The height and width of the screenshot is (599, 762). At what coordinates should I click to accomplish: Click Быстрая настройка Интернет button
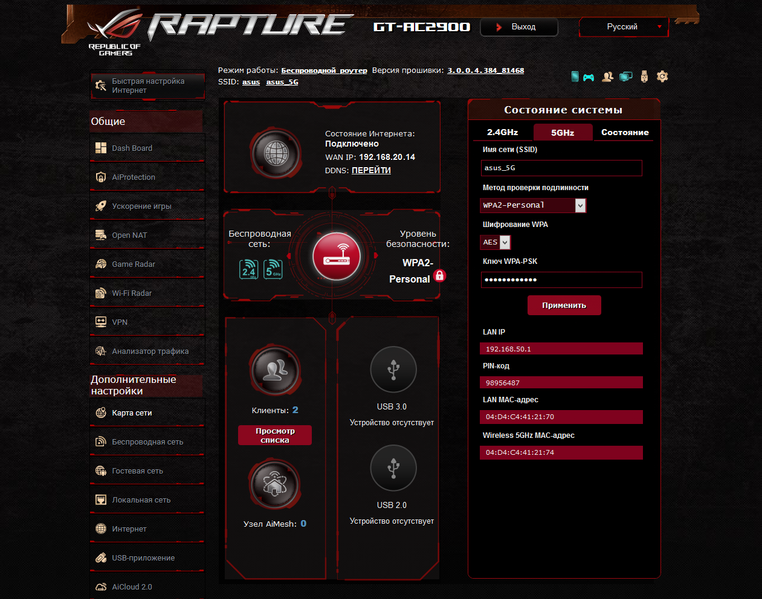tap(147, 86)
